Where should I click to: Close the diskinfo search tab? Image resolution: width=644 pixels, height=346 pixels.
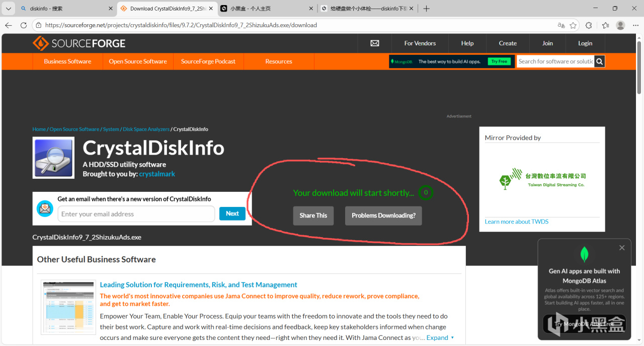pyautogui.click(x=111, y=9)
